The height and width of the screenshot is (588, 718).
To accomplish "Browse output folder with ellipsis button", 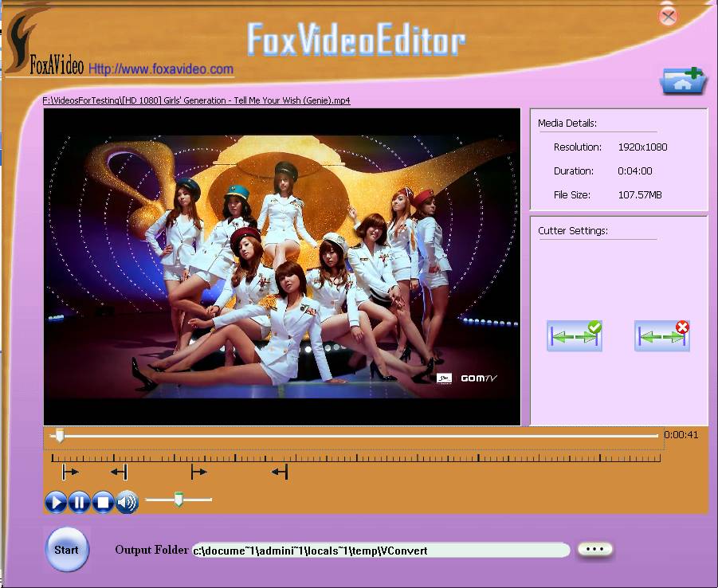I will coord(594,549).
